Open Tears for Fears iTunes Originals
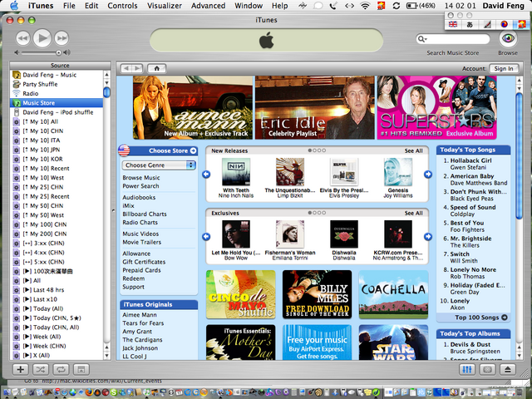532x399 pixels. point(143,323)
